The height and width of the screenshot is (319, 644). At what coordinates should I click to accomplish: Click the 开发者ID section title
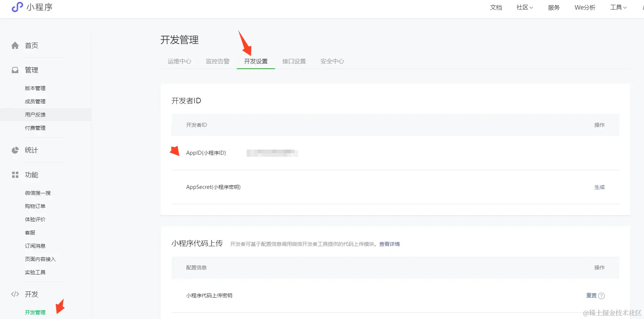coord(186,101)
